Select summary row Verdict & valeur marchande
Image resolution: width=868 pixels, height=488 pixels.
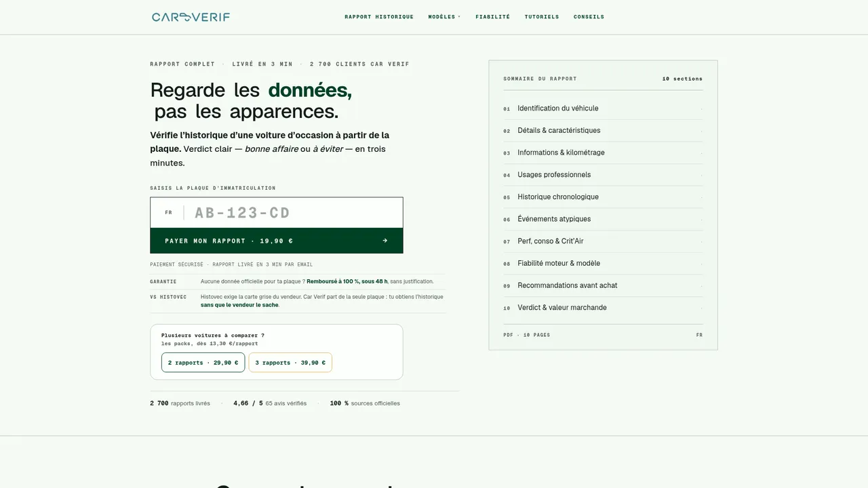[603, 308]
